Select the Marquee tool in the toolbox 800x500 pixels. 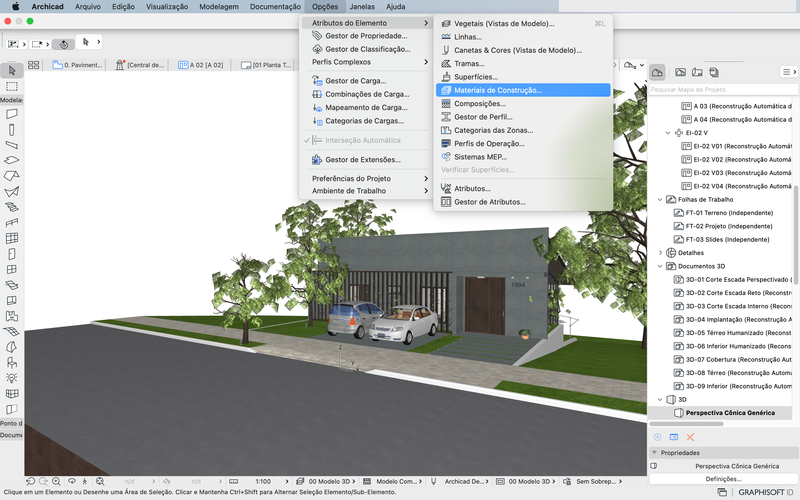tap(12, 86)
